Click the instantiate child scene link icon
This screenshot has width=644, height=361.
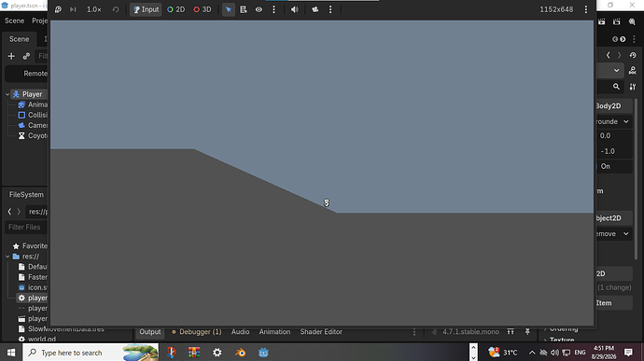pos(26,56)
